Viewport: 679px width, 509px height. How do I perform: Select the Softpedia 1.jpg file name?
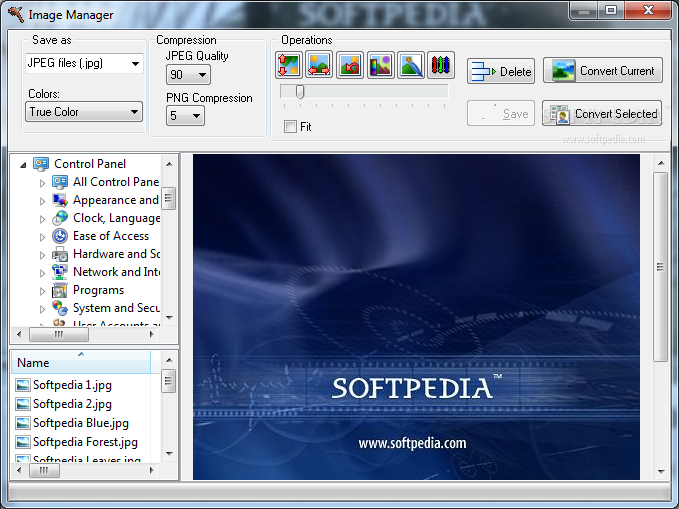coord(72,385)
